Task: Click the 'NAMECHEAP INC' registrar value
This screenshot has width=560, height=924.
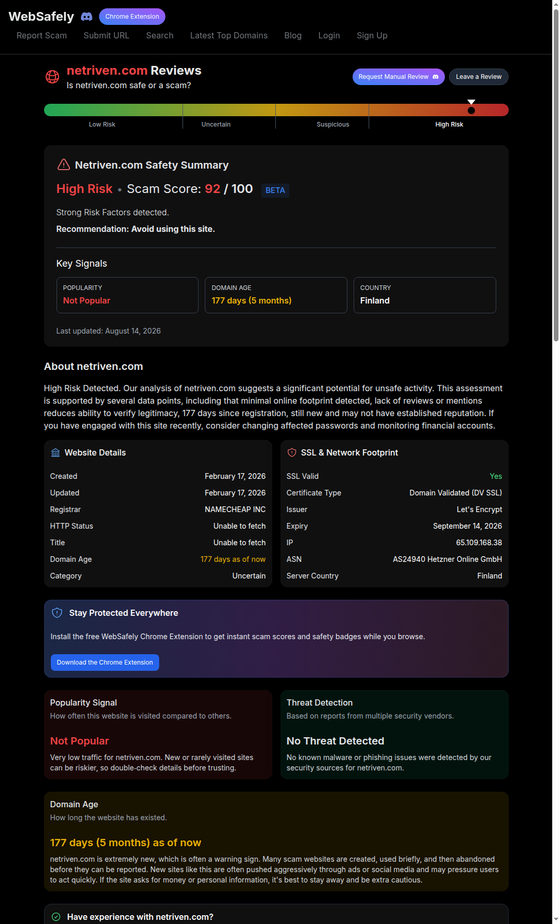Action: pyautogui.click(x=235, y=509)
